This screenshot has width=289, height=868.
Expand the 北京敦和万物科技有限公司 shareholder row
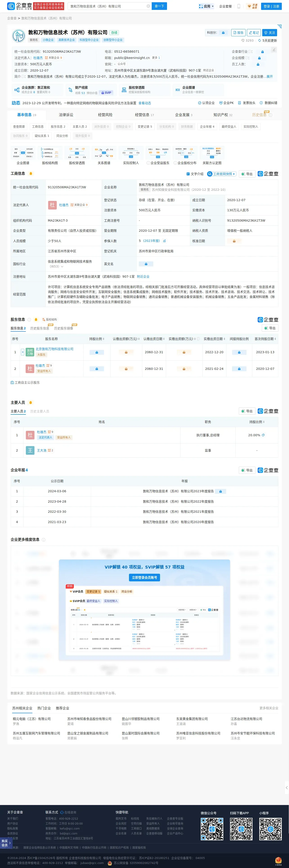click(23, 352)
